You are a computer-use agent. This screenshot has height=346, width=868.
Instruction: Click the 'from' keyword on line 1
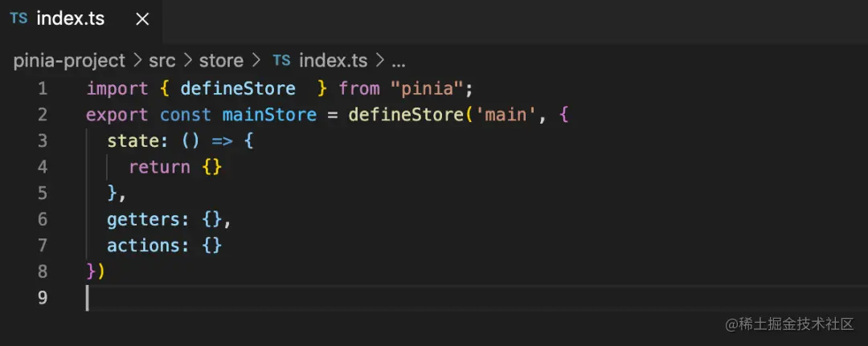(x=359, y=88)
